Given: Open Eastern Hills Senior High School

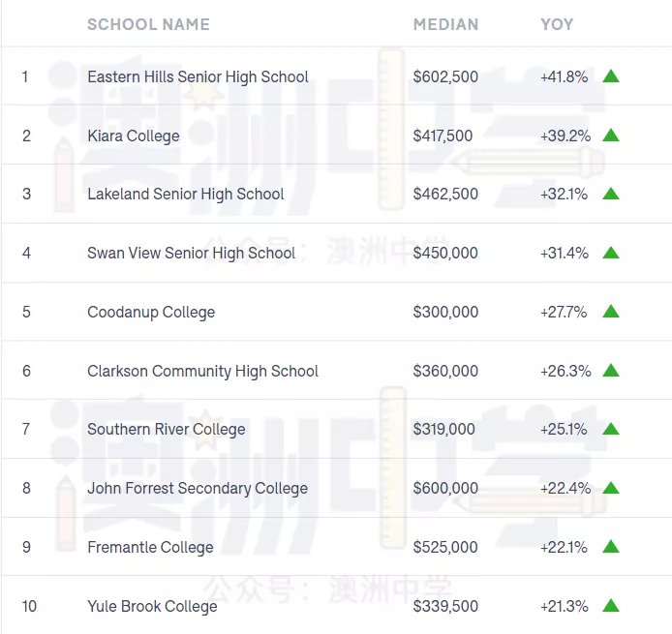Looking at the screenshot, I should (198, 77).
